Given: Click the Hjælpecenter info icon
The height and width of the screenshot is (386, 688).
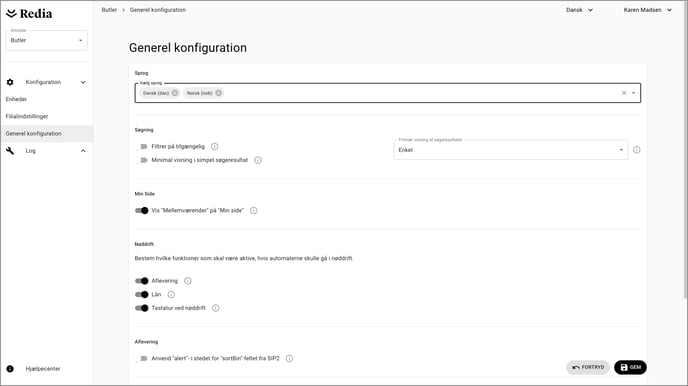Looking at the screenshot, I should 10,368.
